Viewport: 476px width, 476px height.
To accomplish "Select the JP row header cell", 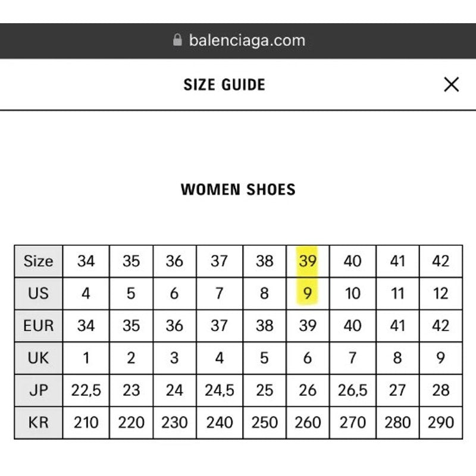I will [39, 390].
